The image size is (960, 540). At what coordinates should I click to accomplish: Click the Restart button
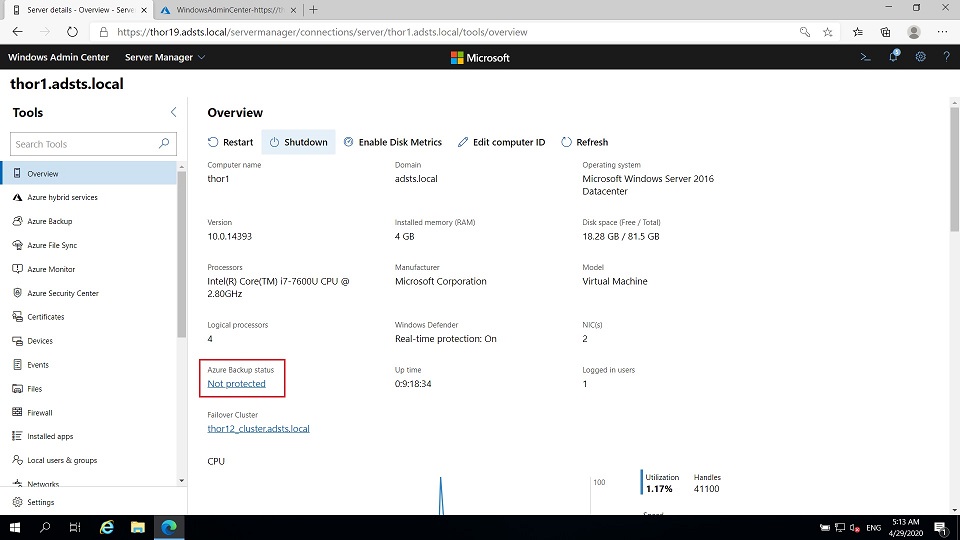click(x=230, y=142)
